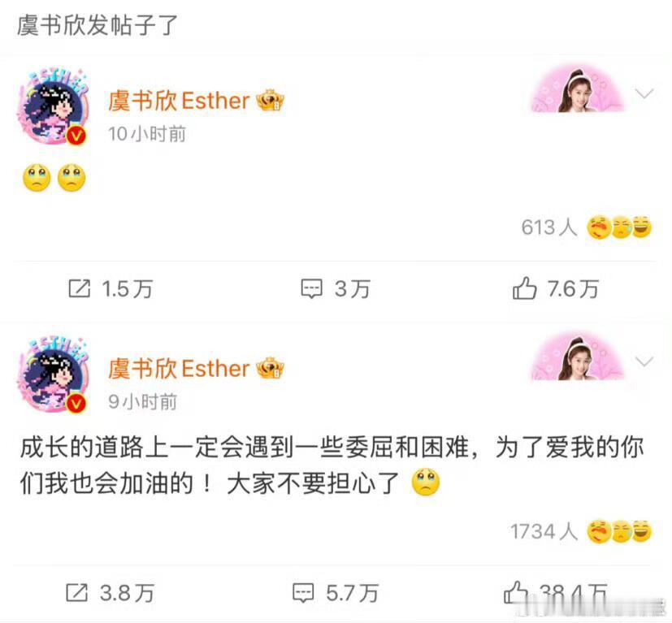This screenshot has height=623, width=672.
Task: Tap pink card decoration on second post
Action: 577,356
